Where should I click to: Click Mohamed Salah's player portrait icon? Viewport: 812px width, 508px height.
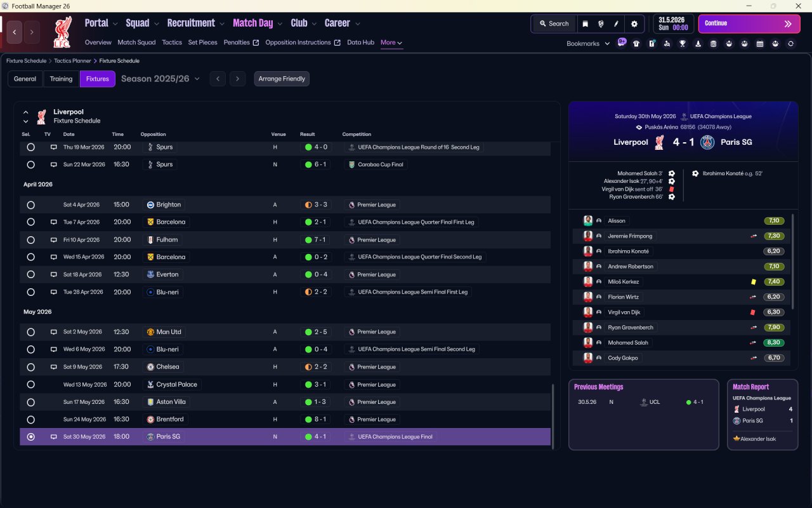click(x=588, y=343)
